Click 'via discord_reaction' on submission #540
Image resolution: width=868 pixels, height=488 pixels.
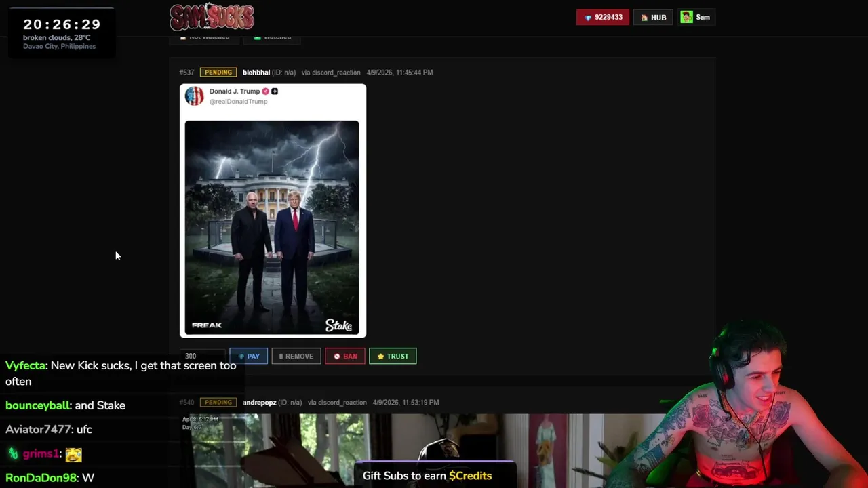(337, 403)
